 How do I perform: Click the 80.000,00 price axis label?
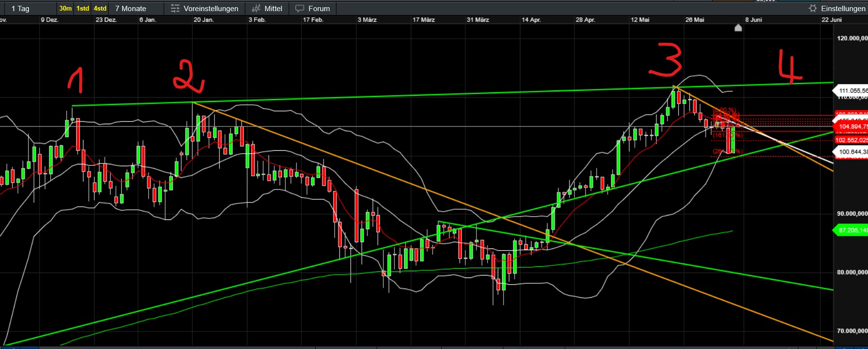[852, 272]
